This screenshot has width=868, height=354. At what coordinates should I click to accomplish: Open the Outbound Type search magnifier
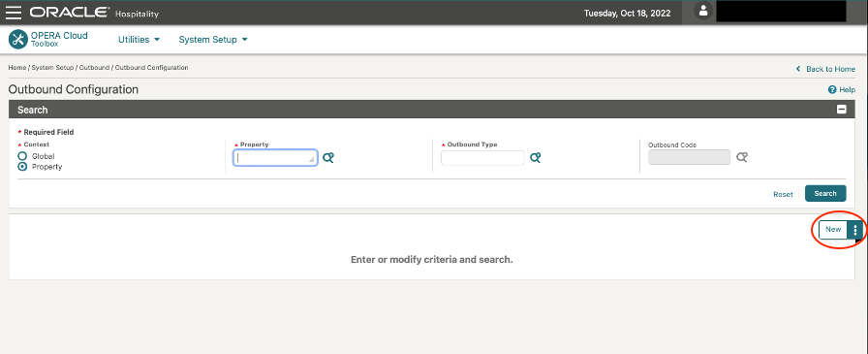pyautogui.click(x=536, y=158)
